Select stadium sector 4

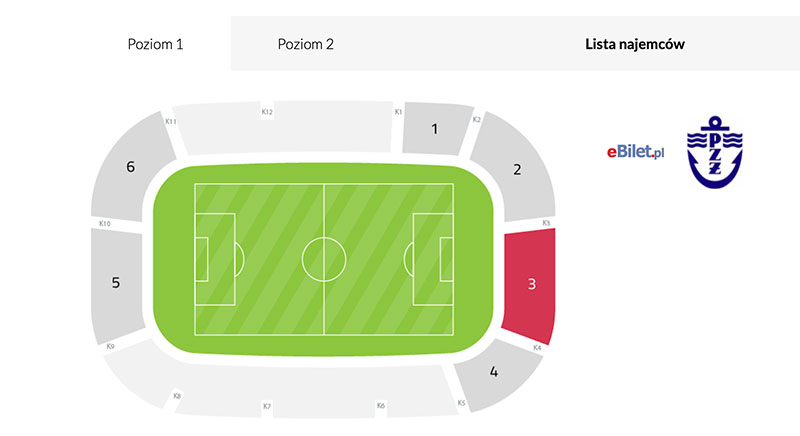(x=494, y=372)
